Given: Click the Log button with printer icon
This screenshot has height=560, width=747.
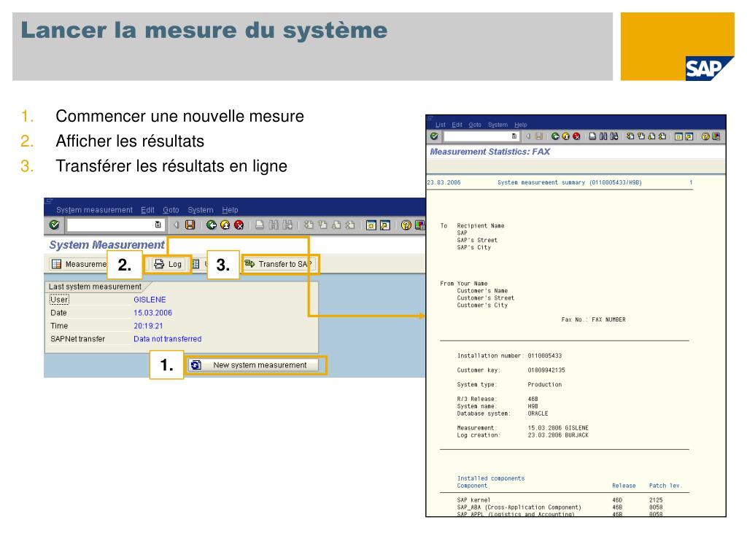Looking at the screenshot, I should 169,264.
